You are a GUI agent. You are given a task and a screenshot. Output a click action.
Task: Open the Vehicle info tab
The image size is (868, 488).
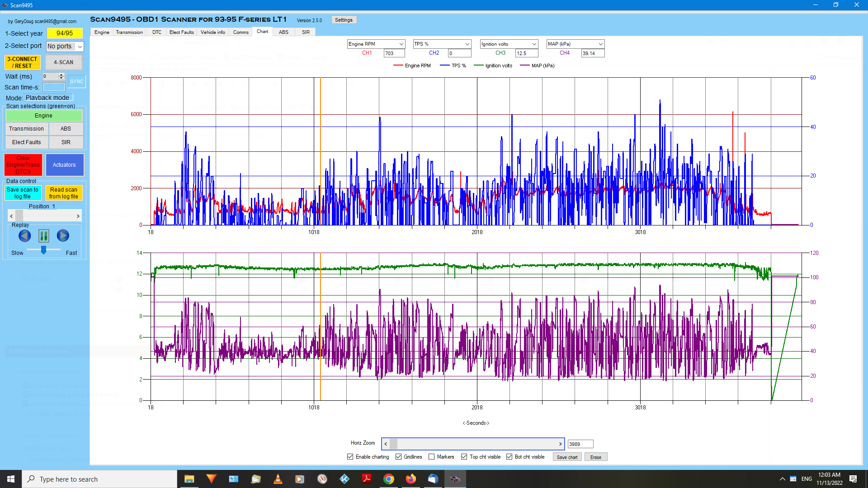[x=212, y=32]
